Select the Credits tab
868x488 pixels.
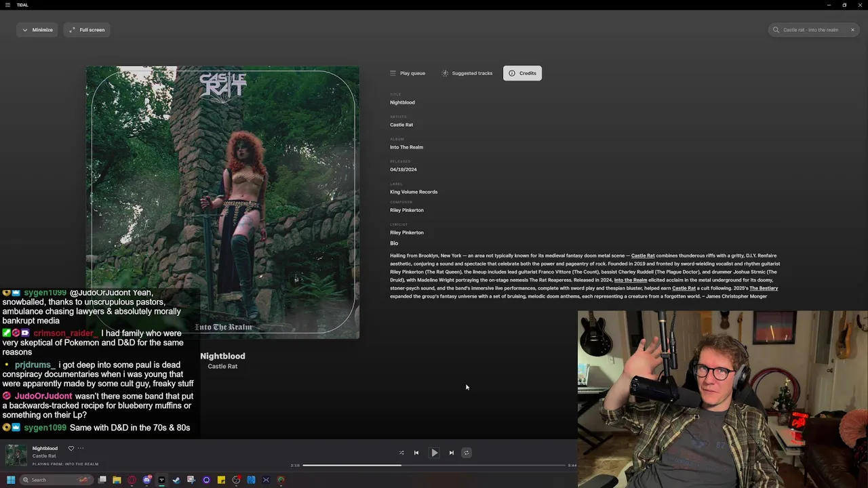(522, 73)
